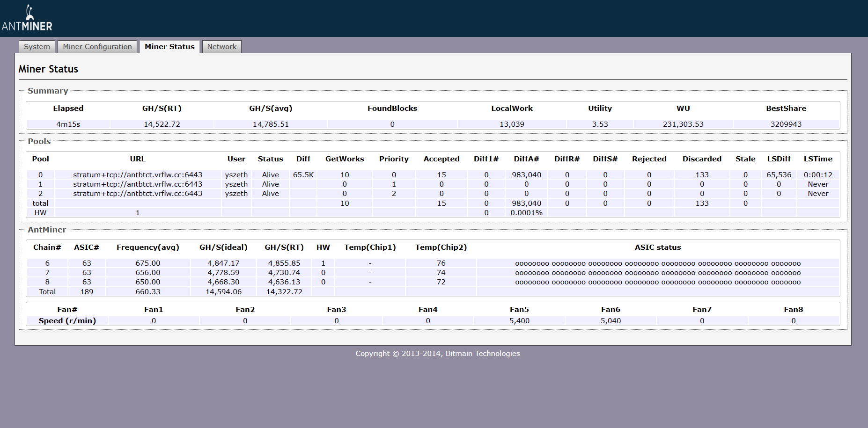The image size is (868, 428).
Task: Click the Elapsed value 4m15s
Action: pyautogui.click(x=68, y=124)
